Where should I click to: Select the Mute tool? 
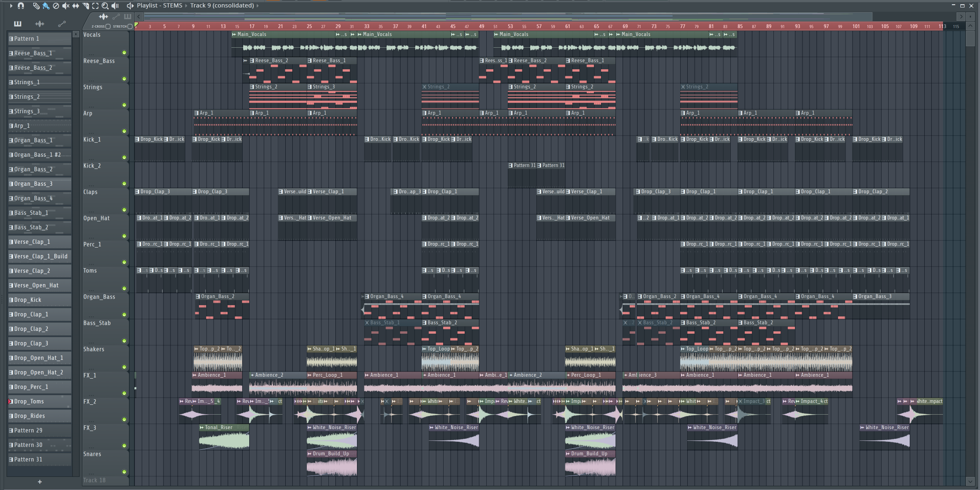click(x=66, y=6)
